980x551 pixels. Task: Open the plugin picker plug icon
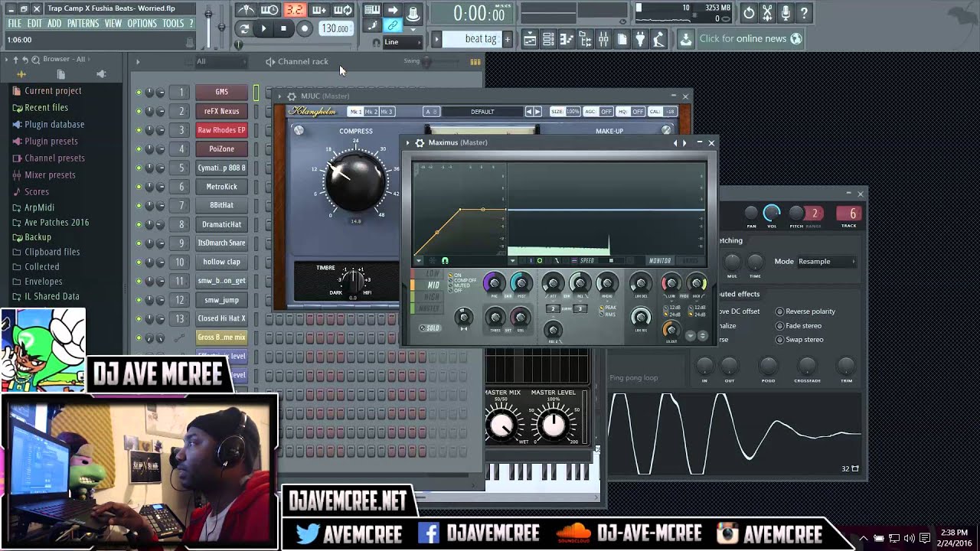point(640,39)
